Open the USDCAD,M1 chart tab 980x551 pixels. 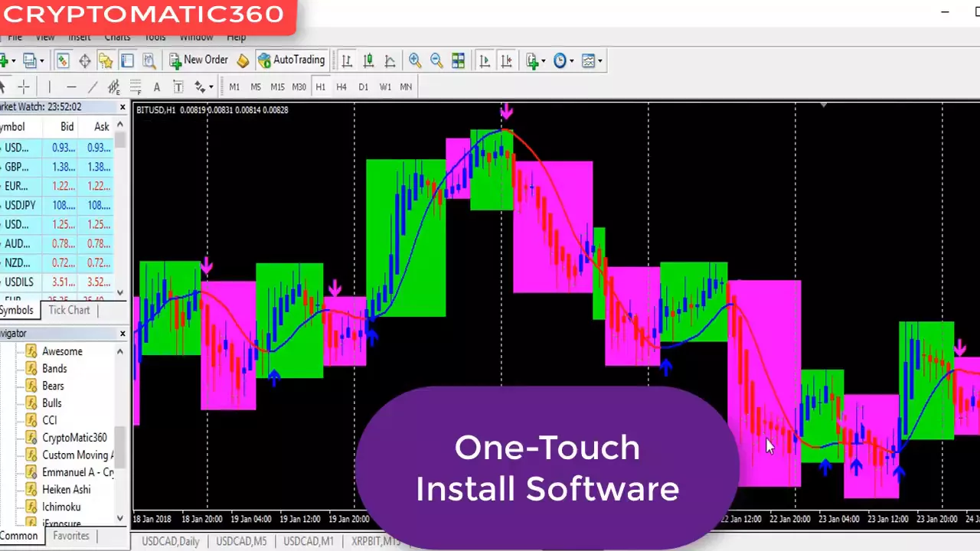tap(309, 541)
